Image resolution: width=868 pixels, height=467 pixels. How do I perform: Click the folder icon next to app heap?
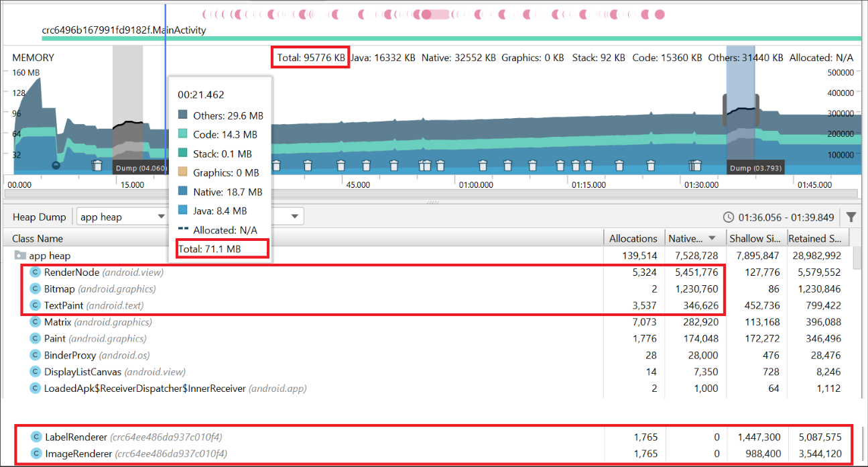pyautogui.click(x=20, y=255)
